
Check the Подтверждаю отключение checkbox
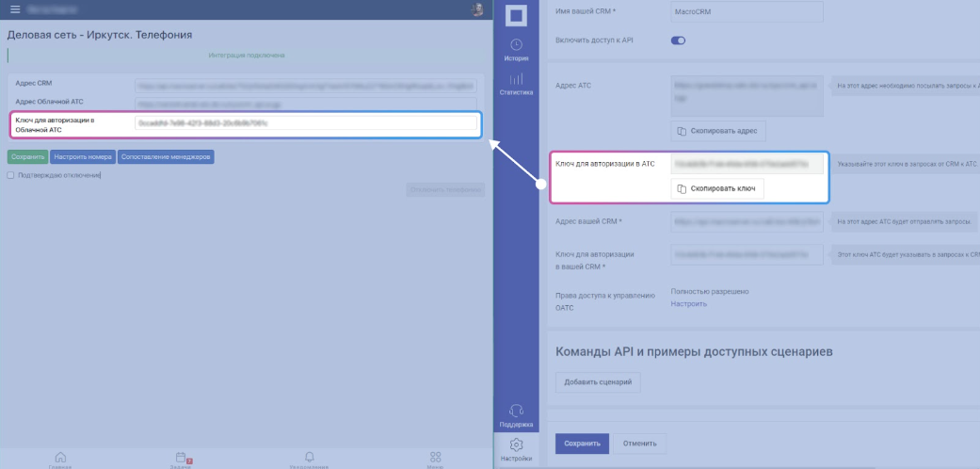point(10,175)
